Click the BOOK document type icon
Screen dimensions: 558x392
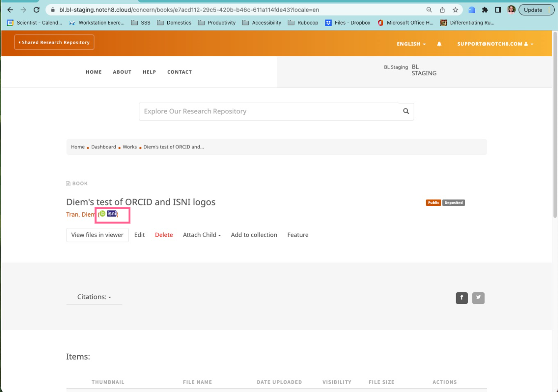tap(68, 183)
